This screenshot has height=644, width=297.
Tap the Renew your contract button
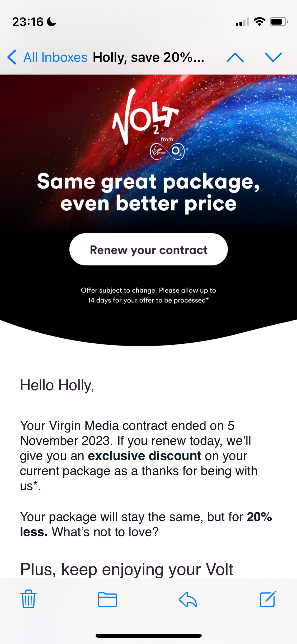click(x=149, y=249)
